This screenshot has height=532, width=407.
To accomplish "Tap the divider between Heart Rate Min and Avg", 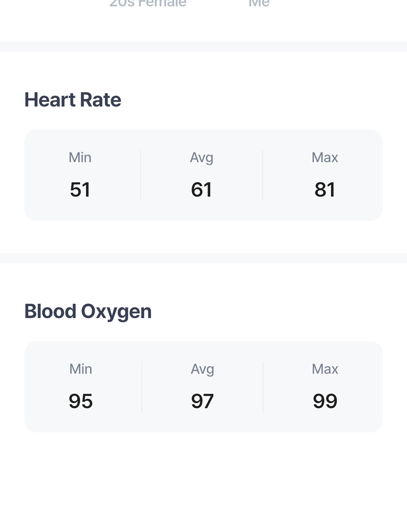I will [141, 175].
